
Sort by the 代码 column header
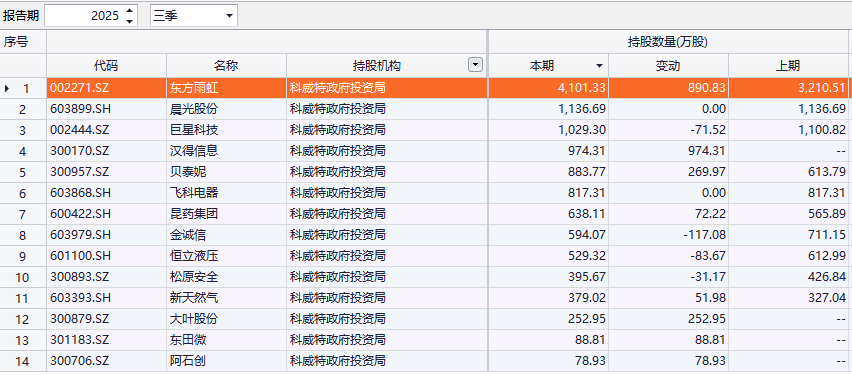coord(106,66)
